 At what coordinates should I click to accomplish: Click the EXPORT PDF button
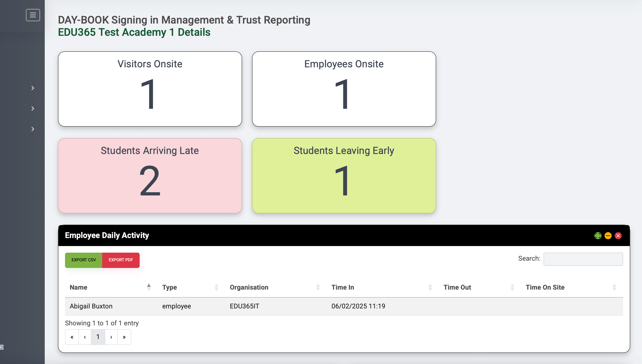(121, 260)
